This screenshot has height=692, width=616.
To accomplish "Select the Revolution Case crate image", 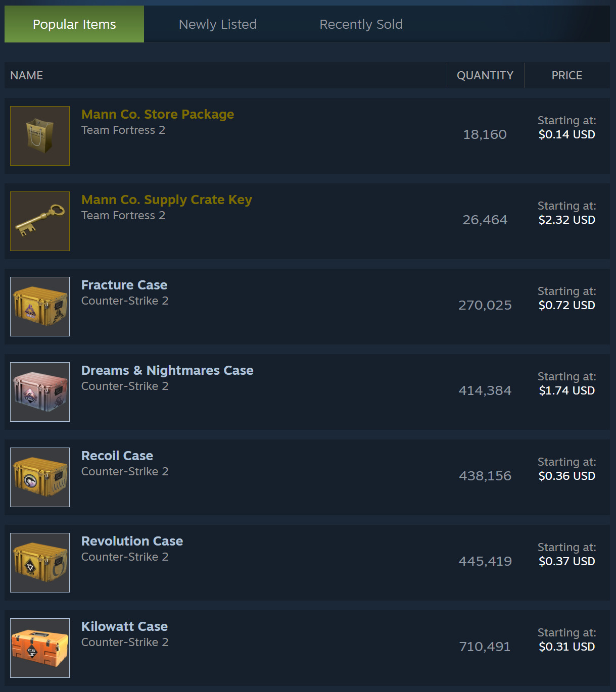I will [x=40, y=563].
